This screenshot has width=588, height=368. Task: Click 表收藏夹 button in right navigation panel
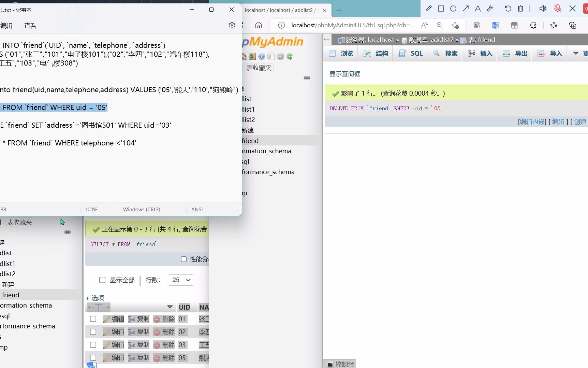(x=259, y=68)
